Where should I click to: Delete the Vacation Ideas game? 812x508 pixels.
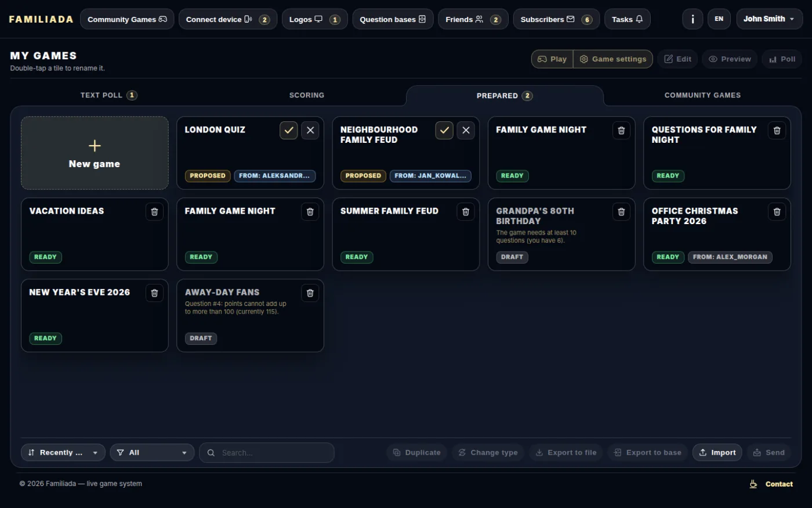[154, 211]
